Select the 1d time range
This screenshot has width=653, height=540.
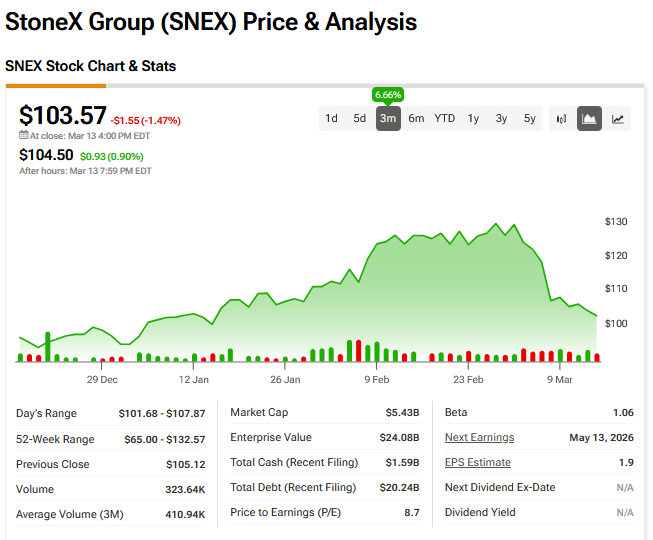tap(331, 119)
